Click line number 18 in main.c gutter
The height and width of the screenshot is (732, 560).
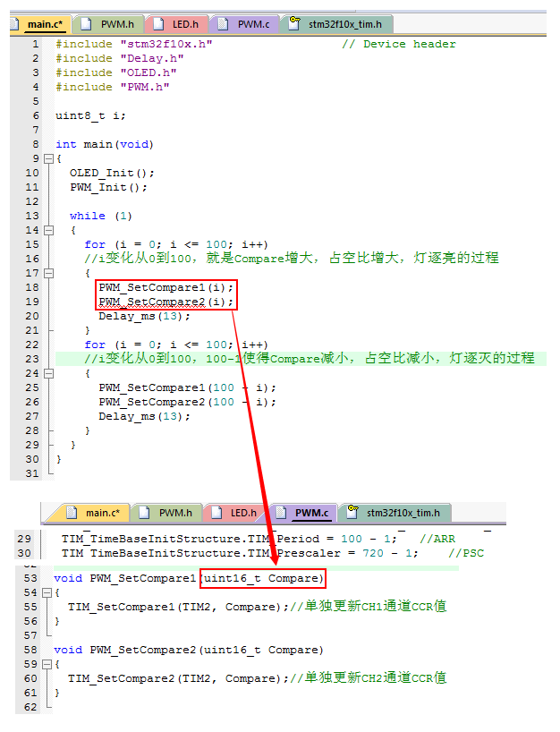coord(32,287)
